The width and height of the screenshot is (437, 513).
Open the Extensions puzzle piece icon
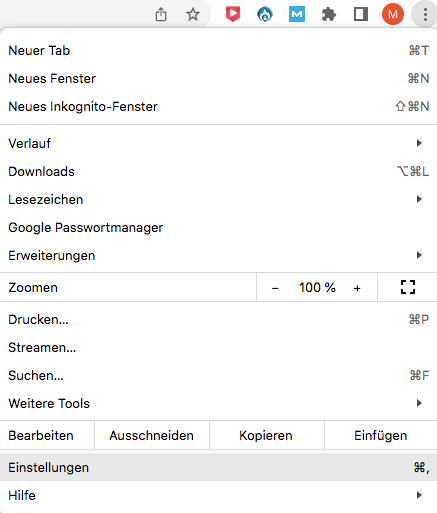(x=329, y=14)
